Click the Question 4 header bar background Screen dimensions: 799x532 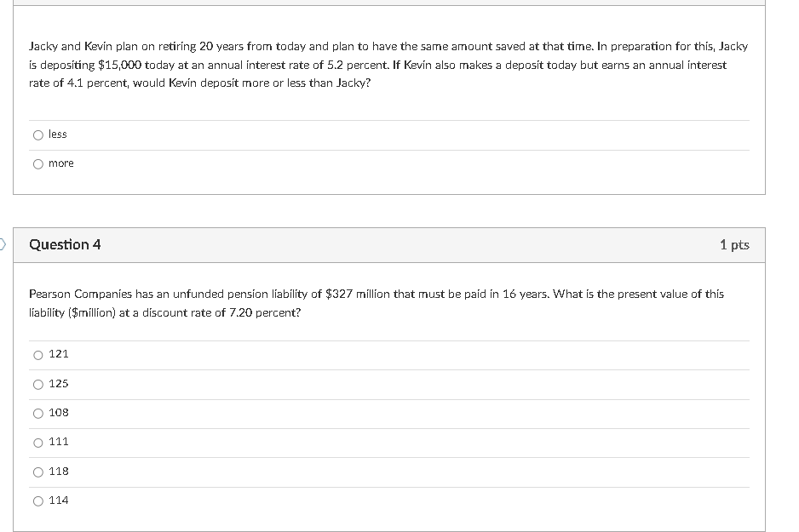tap(383, 244)
